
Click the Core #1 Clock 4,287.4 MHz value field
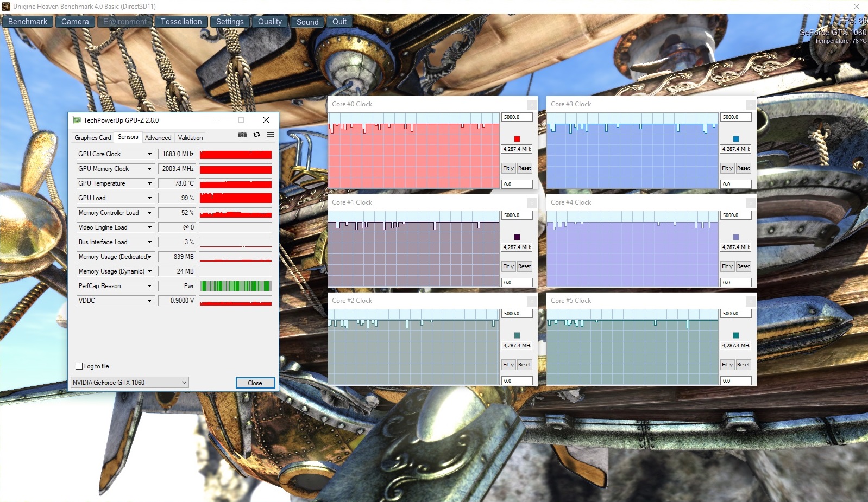[517, 247]
